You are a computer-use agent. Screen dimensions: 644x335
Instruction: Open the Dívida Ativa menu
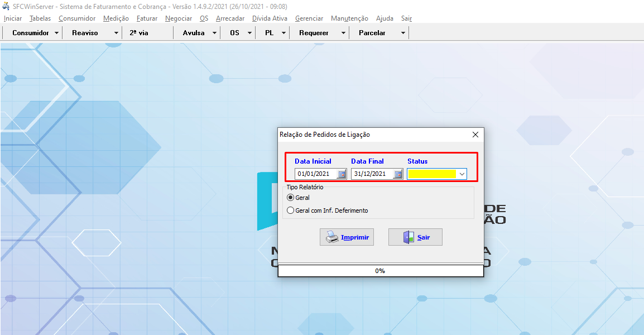pyautogui.click(x=270, y=18)
